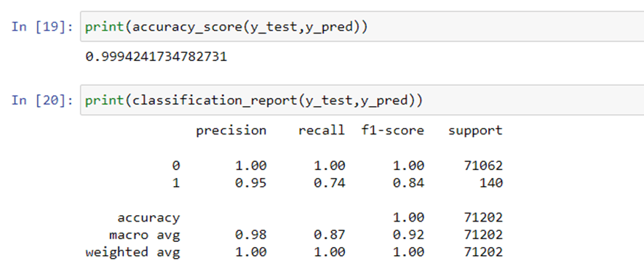The image size is (644, 279).
Task: Click inside the accuracy_score code cell
Action: pos(362,27)
